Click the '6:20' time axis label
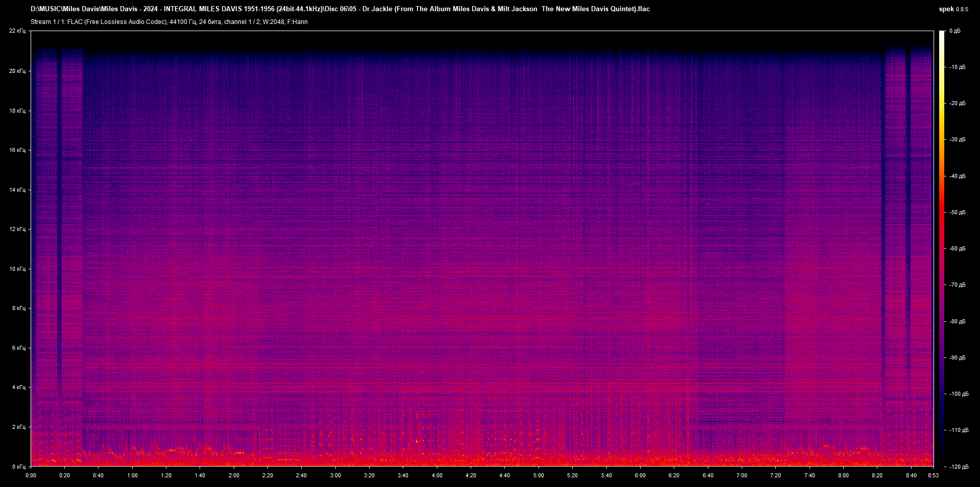Screen dimensions: 980x487 tap(674, 475)
